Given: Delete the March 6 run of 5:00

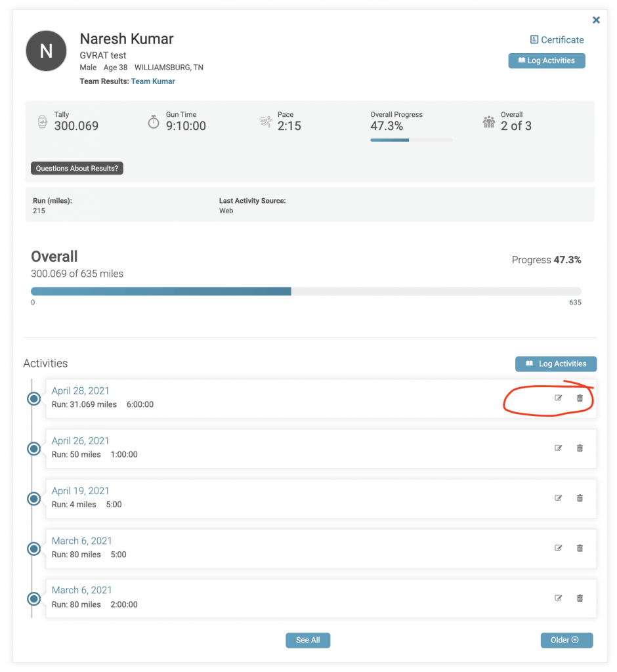Looking at the screenshot, I should (580, 548).
